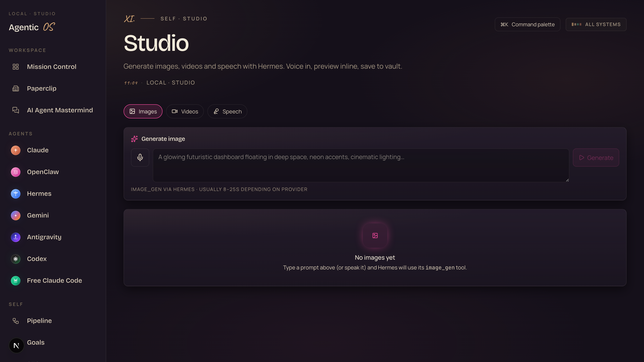The image size is (644, 362).
Task: Click the Paperclip building icon
Action: [15, 88]
